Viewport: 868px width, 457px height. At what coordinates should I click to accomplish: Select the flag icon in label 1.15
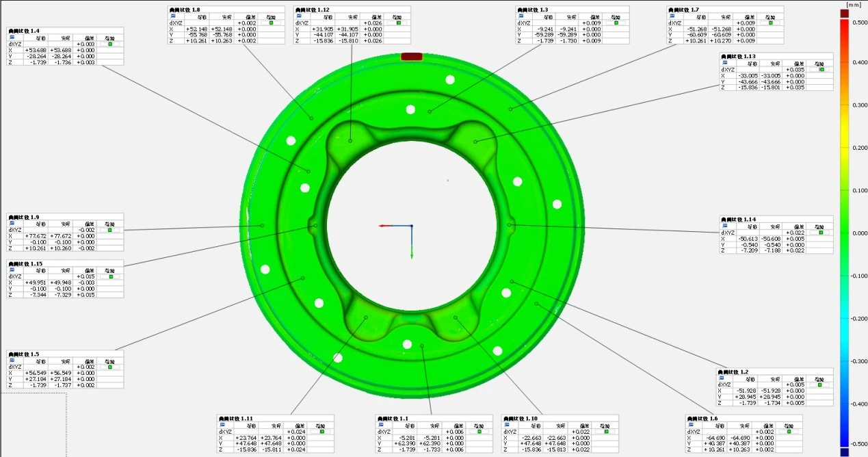(12, 270)
